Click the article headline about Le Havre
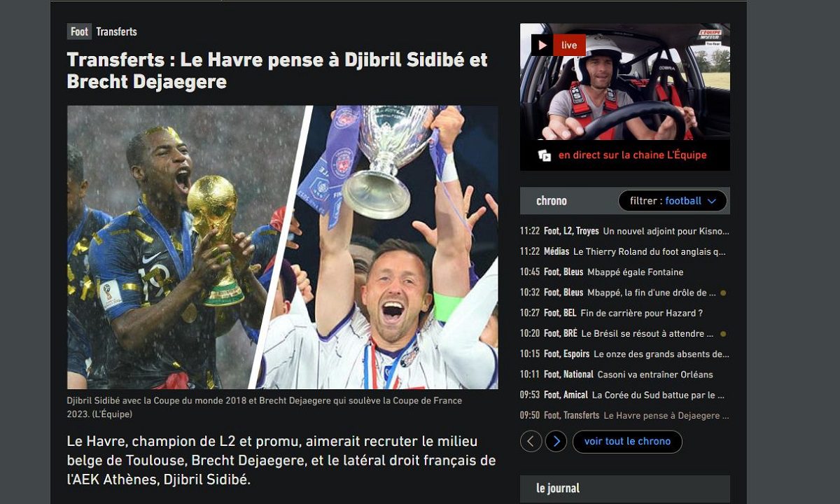840x504 pixels. [x=277, y=70]
